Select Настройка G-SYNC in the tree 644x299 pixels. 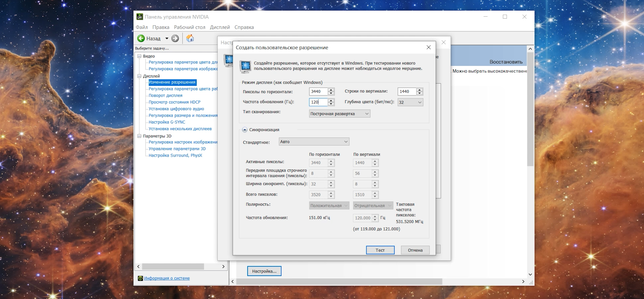coord(167,122)
